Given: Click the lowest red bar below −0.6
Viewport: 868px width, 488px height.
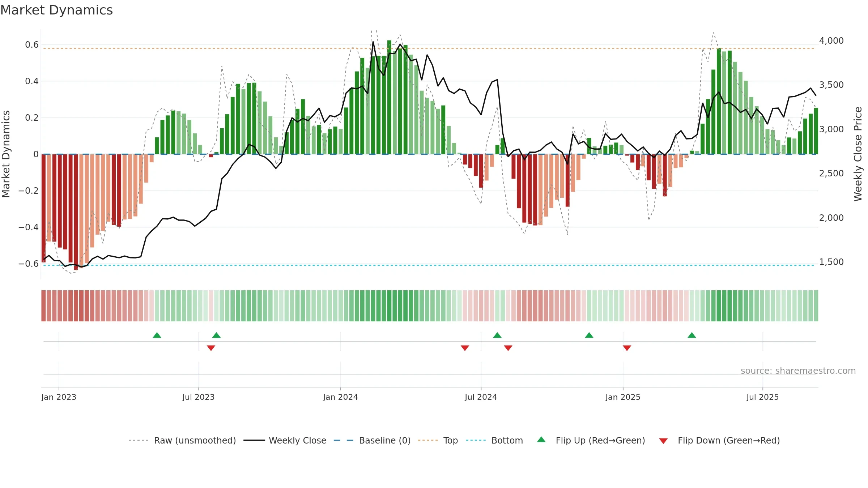Looking at the screenshot, I should pyautogui.click(x=76, y=212).
